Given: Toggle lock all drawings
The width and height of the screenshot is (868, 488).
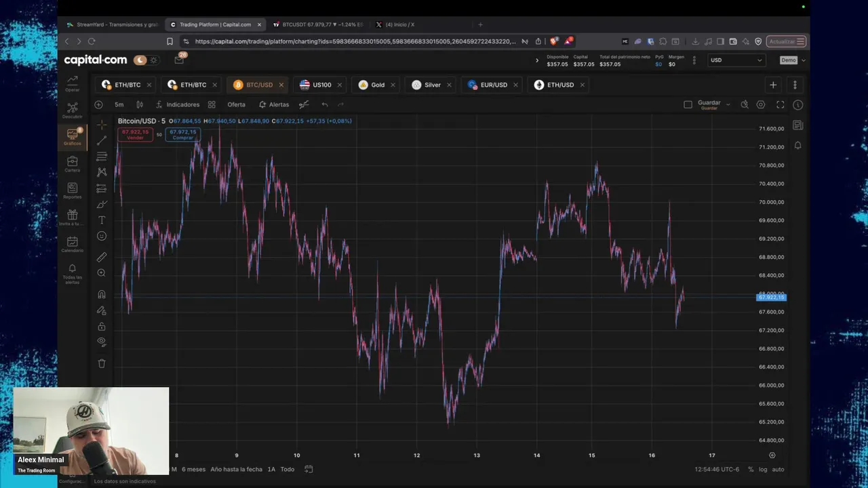Looking at the screenshot, I should [x=102, y=326].
